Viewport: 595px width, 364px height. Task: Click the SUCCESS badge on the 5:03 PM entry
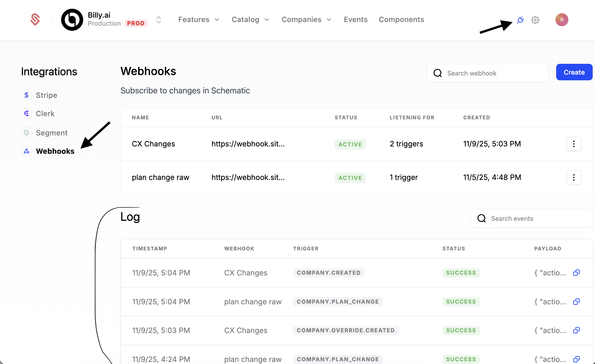tap(461, 330)
